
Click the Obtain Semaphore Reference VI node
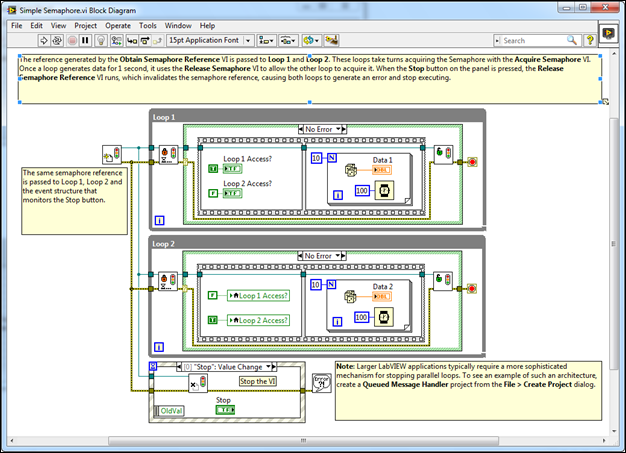point(110,154)
